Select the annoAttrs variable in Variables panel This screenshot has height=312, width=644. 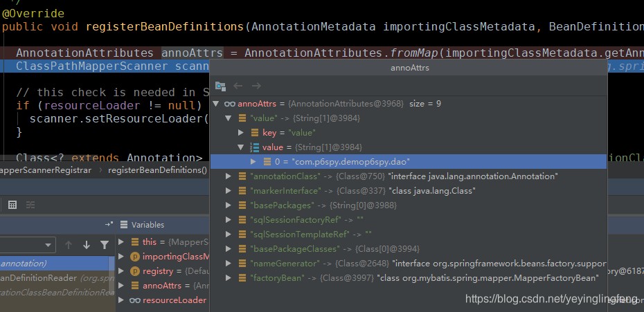(164, 285)
